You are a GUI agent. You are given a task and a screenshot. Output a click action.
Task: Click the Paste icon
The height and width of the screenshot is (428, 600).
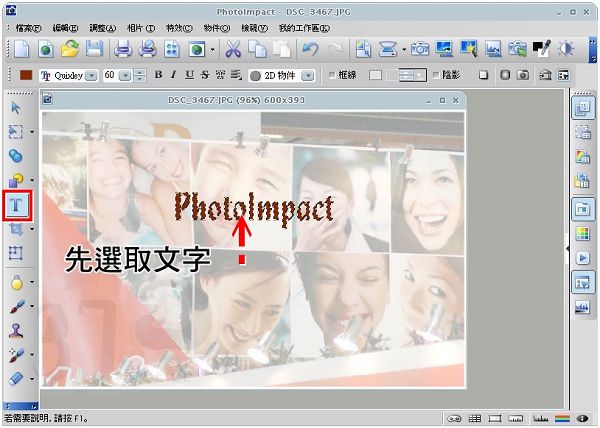[x=282, y=49]
